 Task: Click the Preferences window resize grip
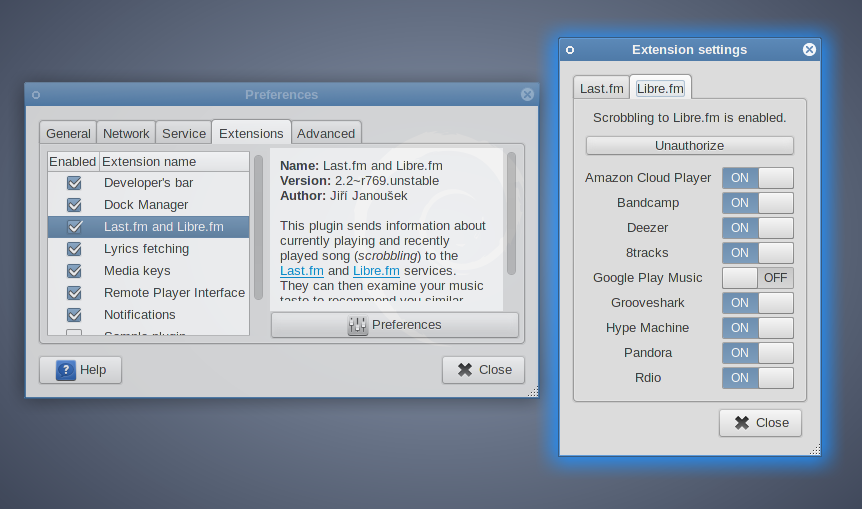(533, 391)
